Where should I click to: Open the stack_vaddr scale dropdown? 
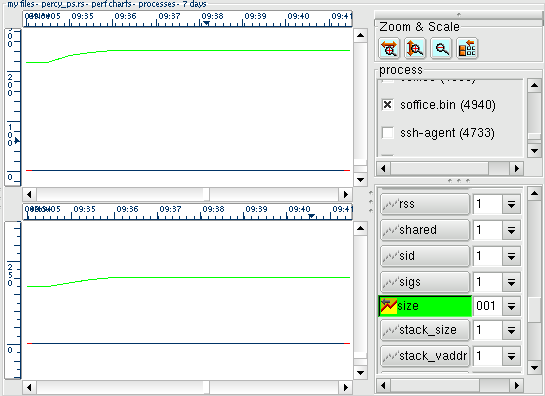511,356
